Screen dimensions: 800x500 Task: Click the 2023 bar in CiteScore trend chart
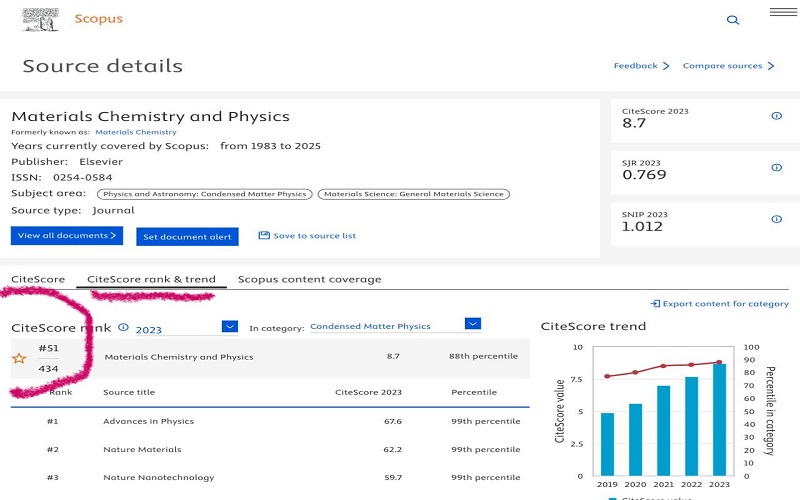[x=719, y=419]
